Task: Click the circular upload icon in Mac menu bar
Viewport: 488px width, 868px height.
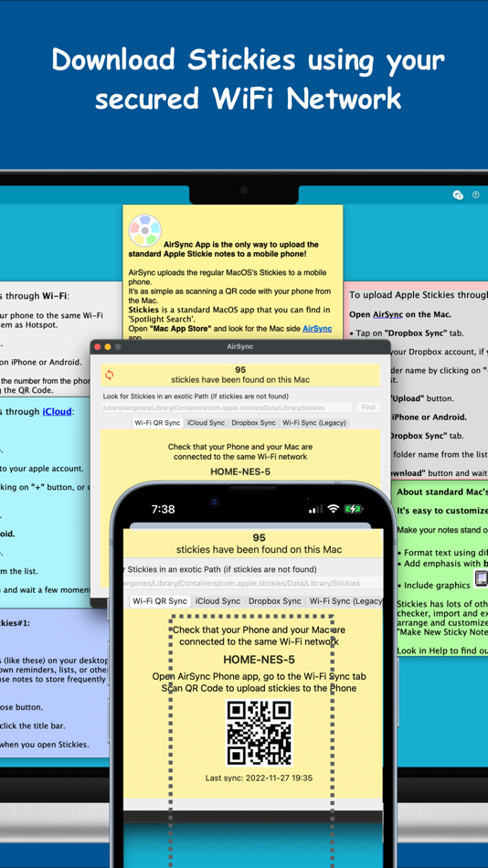Action: tap(475, 195)
